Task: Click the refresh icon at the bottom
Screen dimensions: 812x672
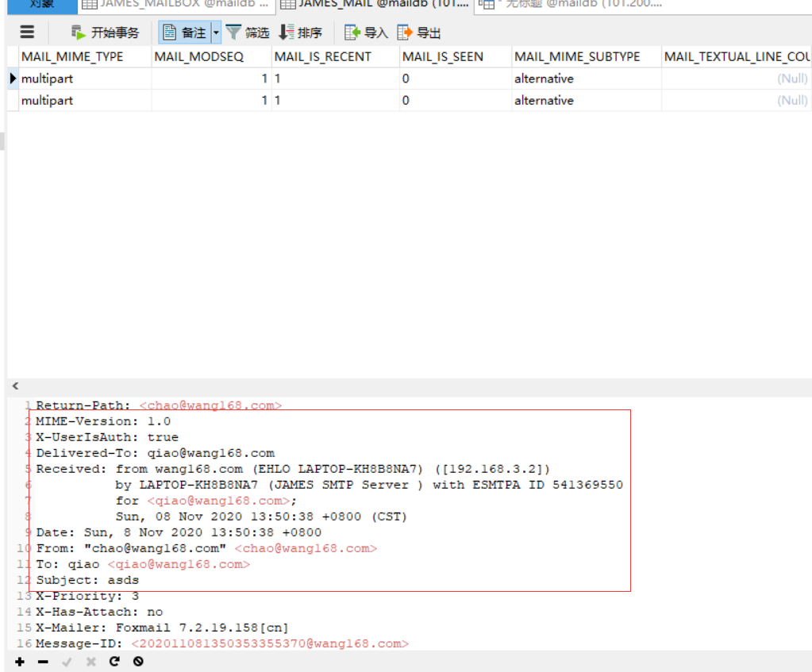Action: [114, 661]
